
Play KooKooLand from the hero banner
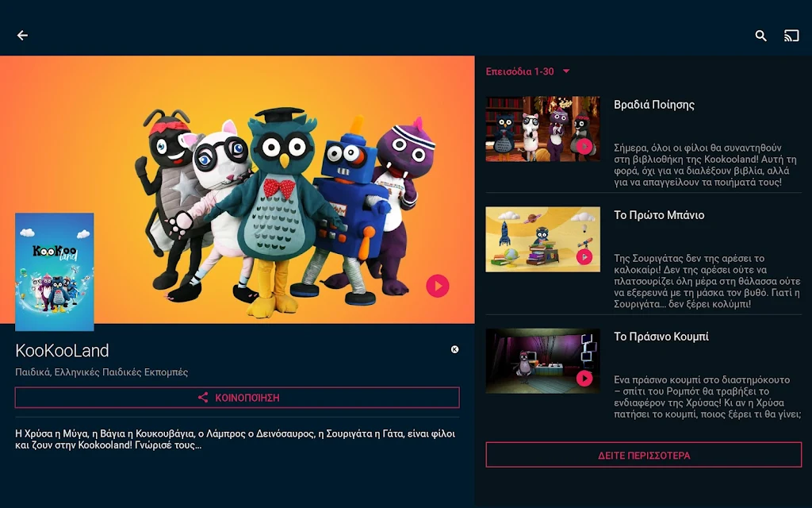click(437, 286)
